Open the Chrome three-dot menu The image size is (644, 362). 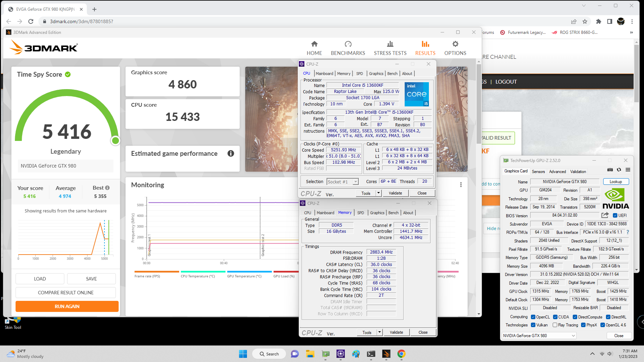click(x=632, y=21)
